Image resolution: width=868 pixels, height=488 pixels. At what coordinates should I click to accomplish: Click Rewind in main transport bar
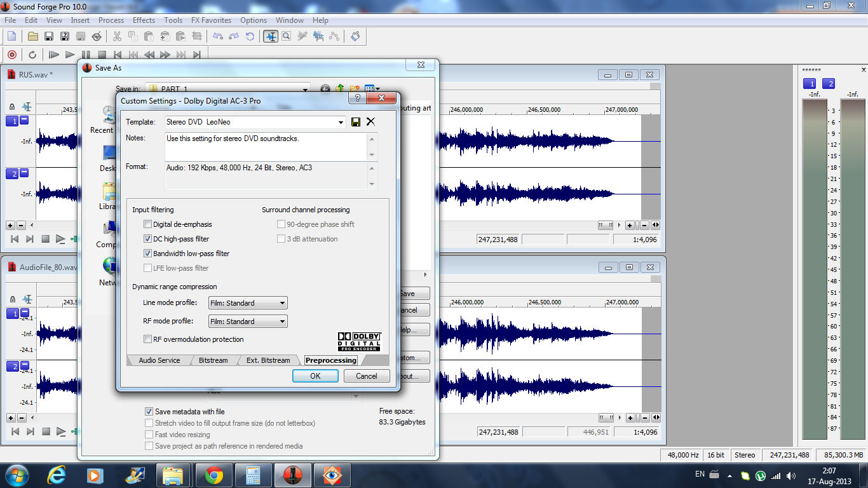pyautogui.click(x=149, y=55)
